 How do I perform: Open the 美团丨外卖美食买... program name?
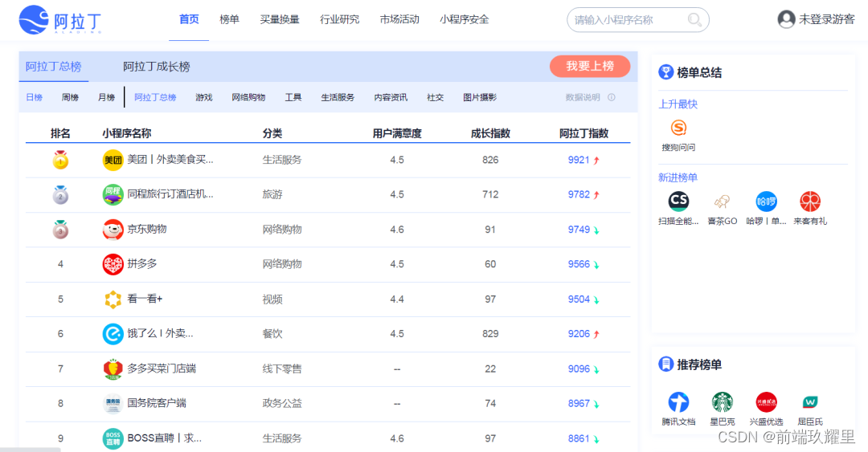[x=170, y=159]
